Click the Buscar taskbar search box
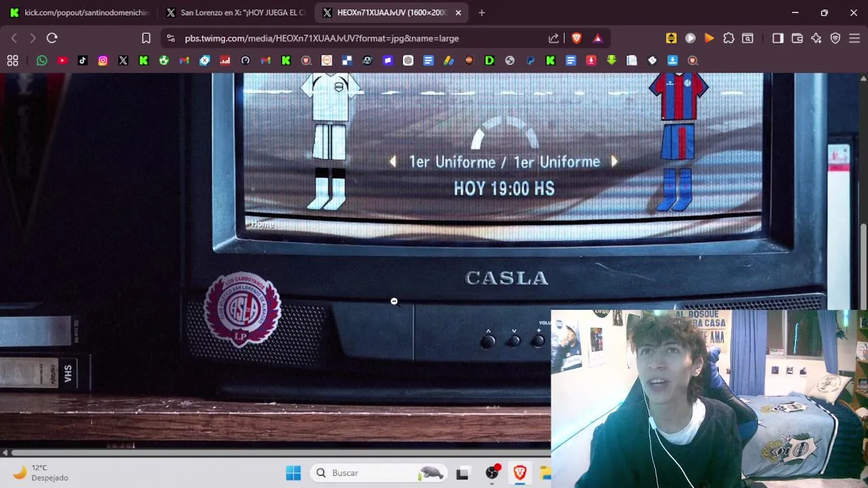The width and height of the screenshot is (868, 488). click(x=379, y=473)
